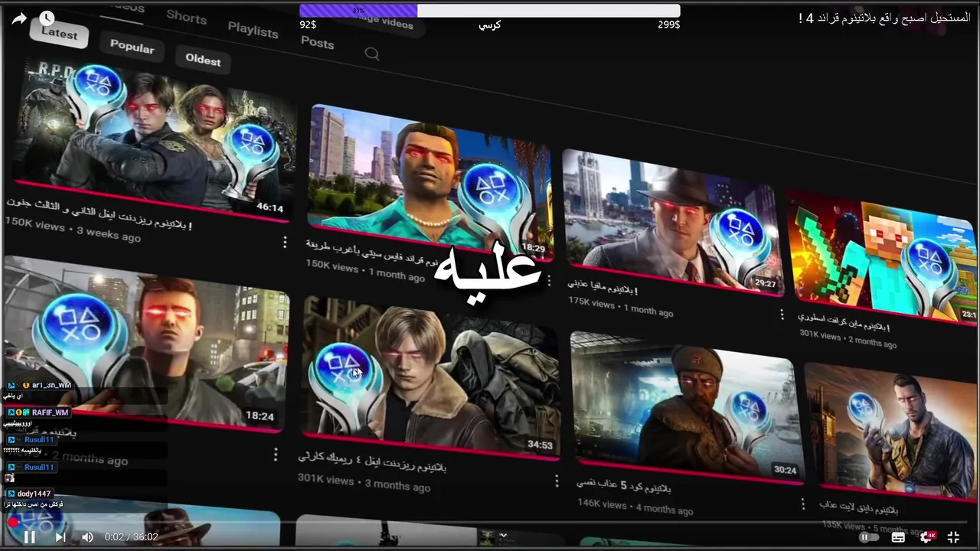This screenshot has height=551, width=980.
Task: Open more options for 18:24 GTA video
Action: [276, 455]
